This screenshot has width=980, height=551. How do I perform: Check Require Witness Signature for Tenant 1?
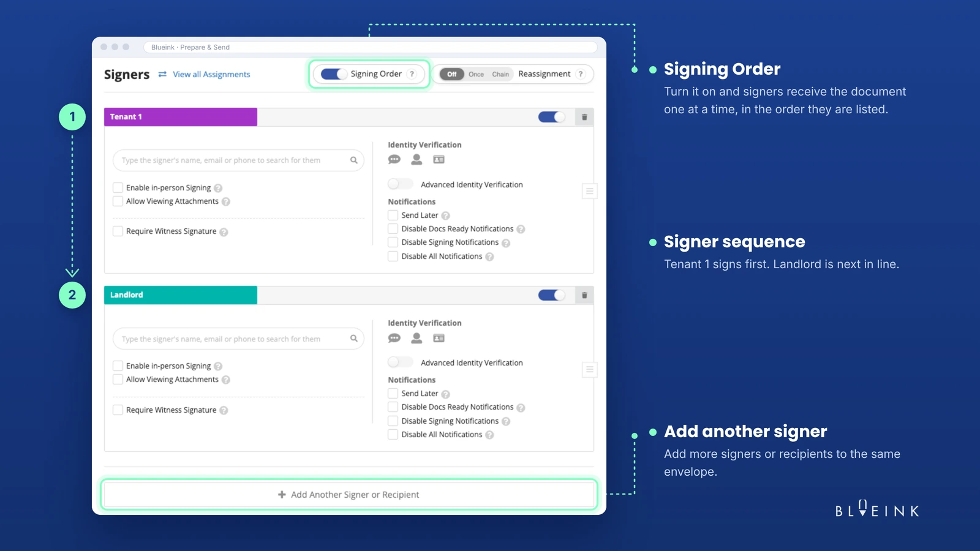(118, 231)
